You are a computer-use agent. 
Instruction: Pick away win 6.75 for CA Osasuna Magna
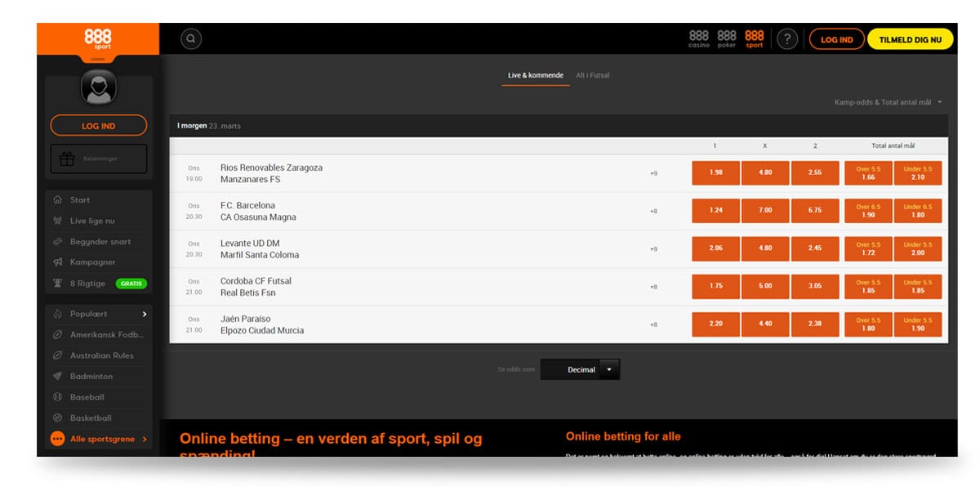point(815,211)
